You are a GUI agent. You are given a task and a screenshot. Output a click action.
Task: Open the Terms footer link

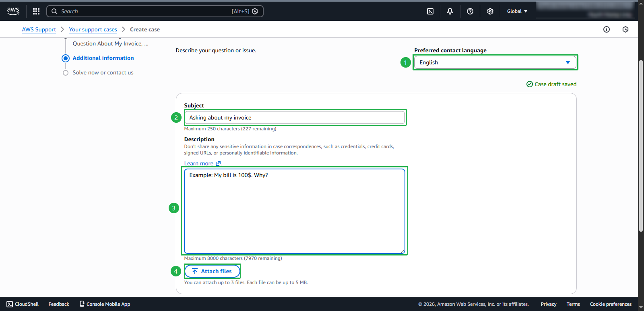(573, 304)
